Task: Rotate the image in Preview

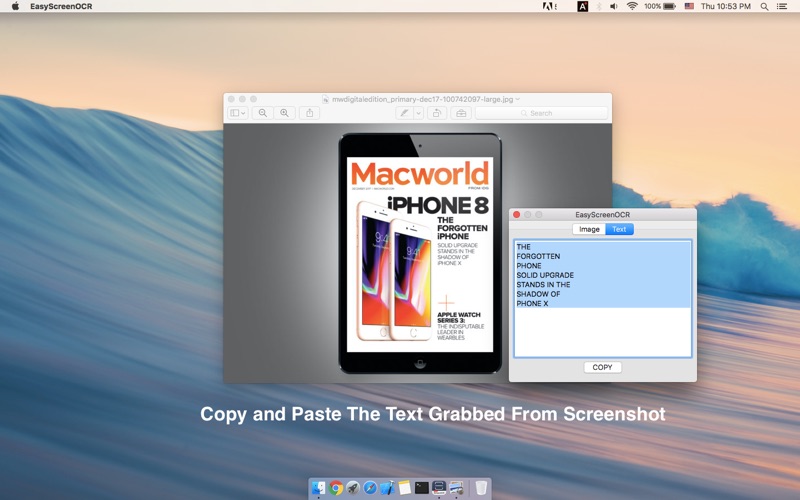Action: [x=437, y=113]
